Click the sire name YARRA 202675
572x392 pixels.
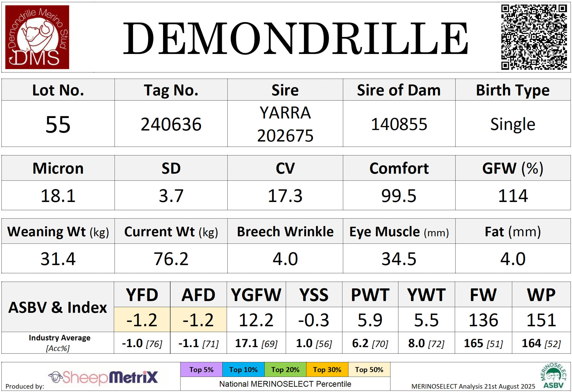point(285,124)
